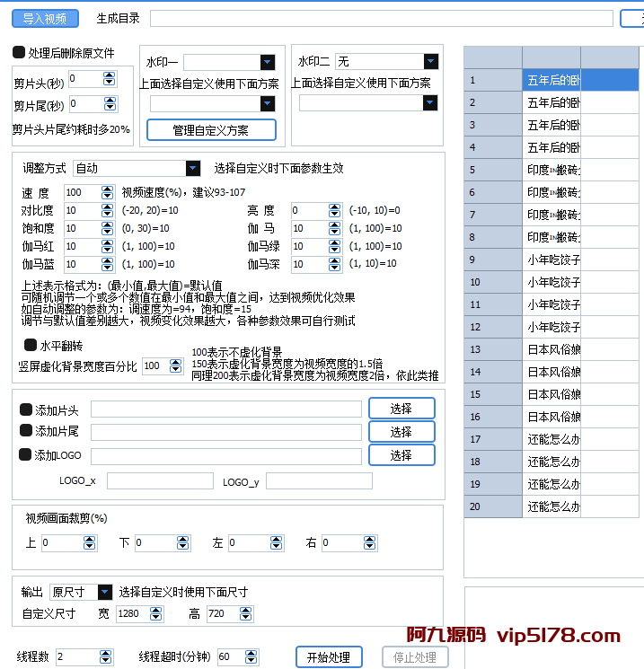
Task: Enable the 添加片头 checkbox
Action: (x=26, y=409)
